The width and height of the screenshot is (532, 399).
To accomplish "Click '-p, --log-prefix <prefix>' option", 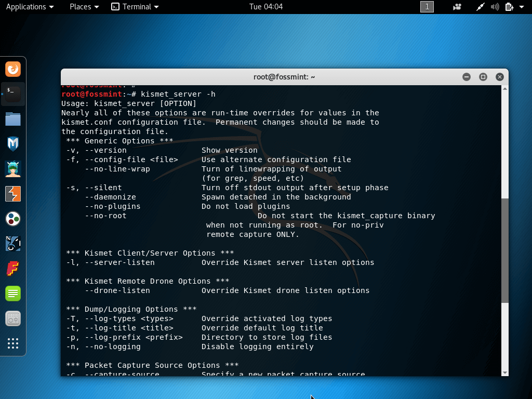I will [x=125, y=337].
